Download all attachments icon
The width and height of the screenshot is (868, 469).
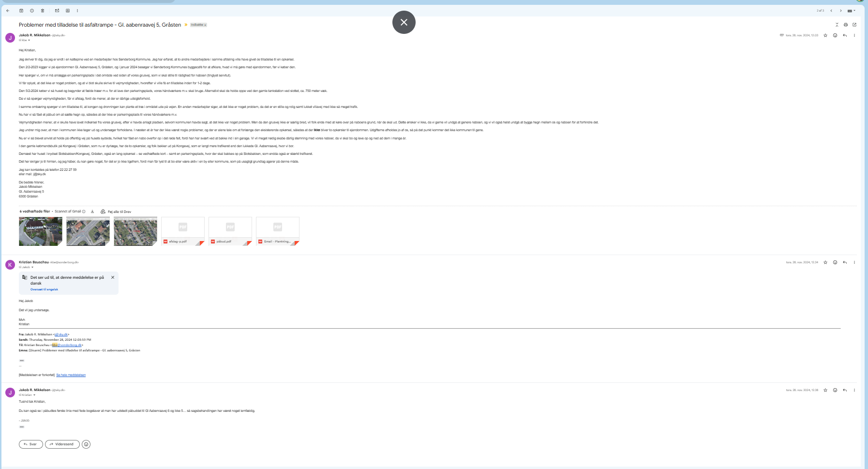click(92, 212)
